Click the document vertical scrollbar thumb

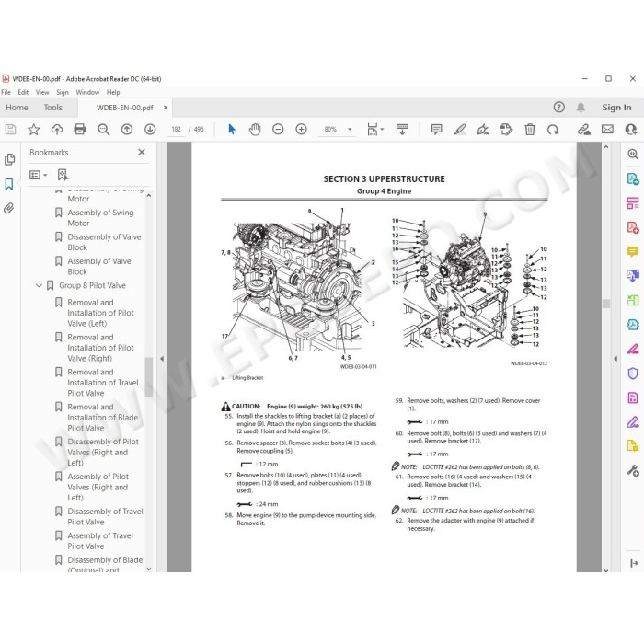click(x=606, y=304)
